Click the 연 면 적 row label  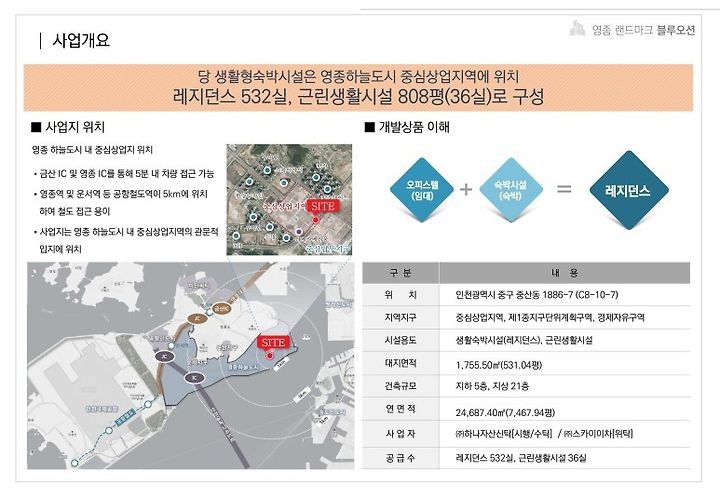400,409
